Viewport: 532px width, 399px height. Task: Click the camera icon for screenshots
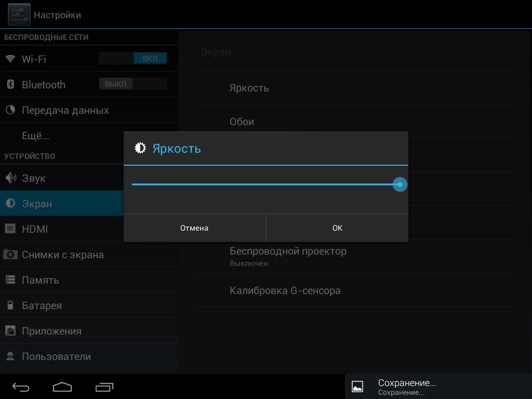click(10, 255)
